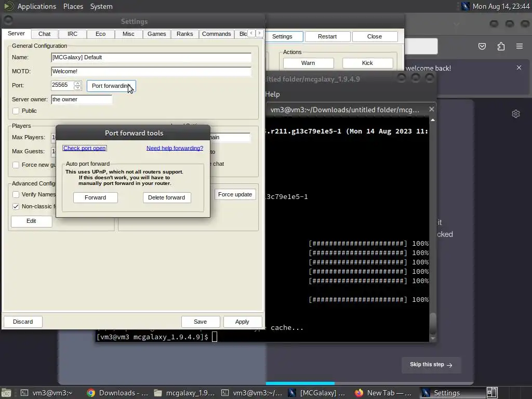This screenshot has height=399, width=532.
Task: Click the Port forwarding button
Action: 111,86
